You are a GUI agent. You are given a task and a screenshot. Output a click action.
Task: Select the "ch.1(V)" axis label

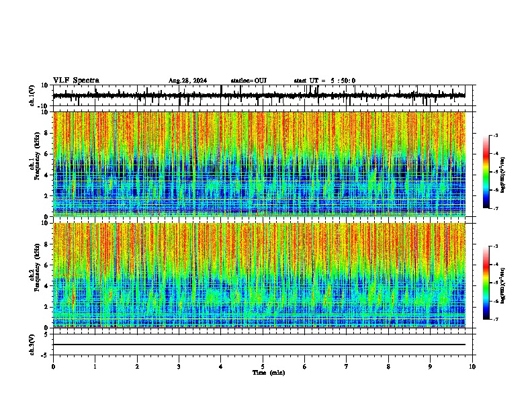[x=32, y=95]
